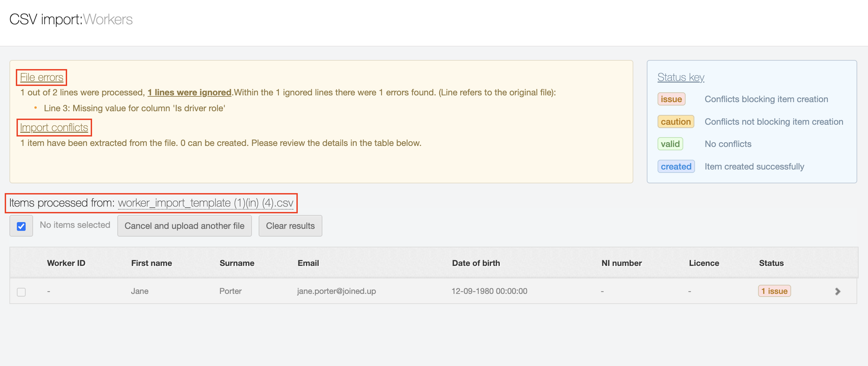Click the '1 issue' status badge
This screenshot has height=366, width=868.
774,291
